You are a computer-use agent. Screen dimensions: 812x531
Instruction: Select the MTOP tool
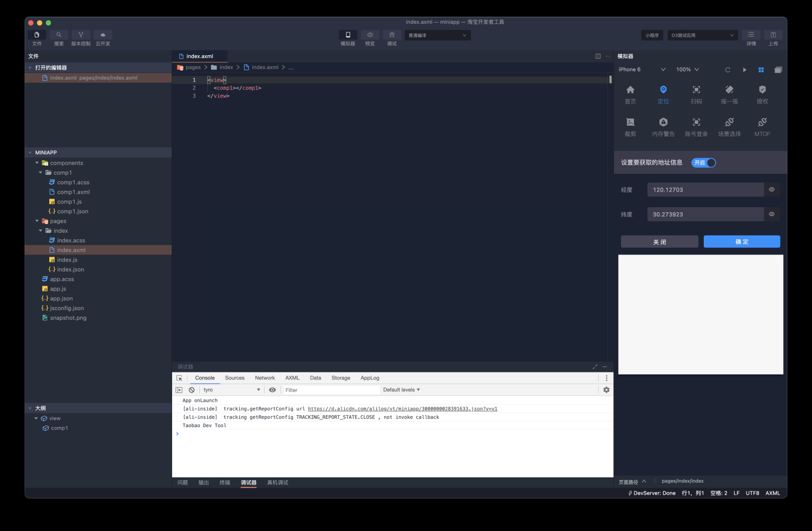pyautogui.click(x=762, y=127)
